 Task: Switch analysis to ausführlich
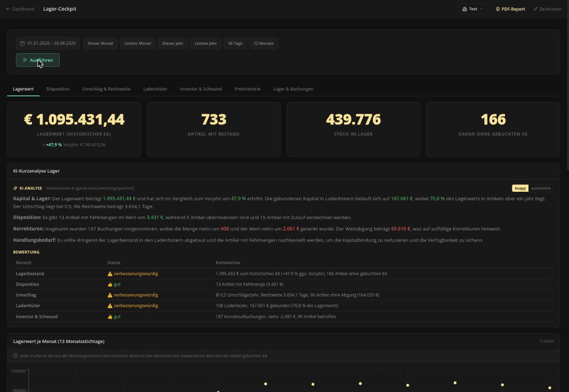pyautogui.click(x=541, y=188)
